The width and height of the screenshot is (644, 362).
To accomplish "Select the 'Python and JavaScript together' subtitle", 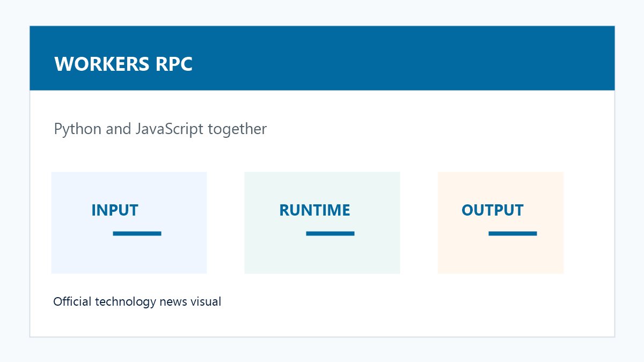I will tap(160, 129).
